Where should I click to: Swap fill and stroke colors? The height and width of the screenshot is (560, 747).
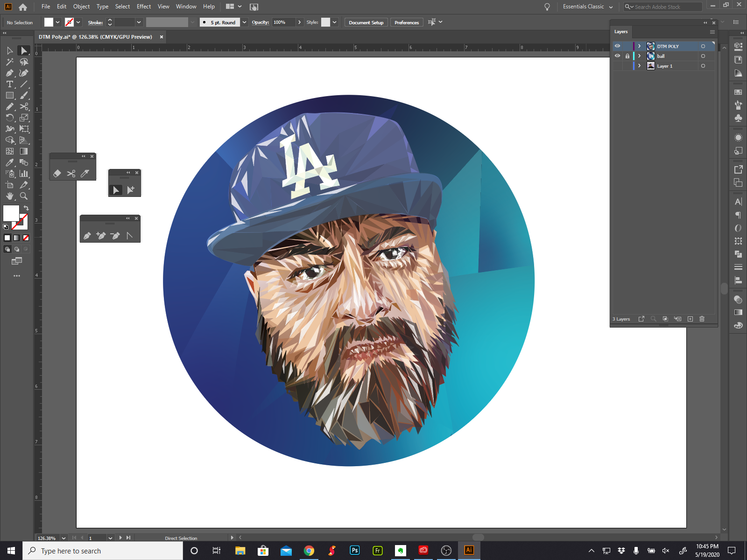pyautogui.click(x=26, y=208)
